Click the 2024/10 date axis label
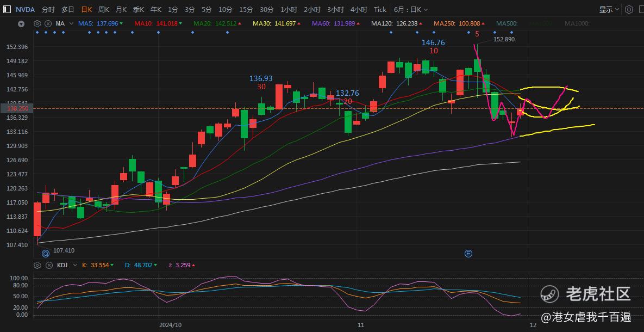This screenshot has width=644, height=332. (170, 324)
